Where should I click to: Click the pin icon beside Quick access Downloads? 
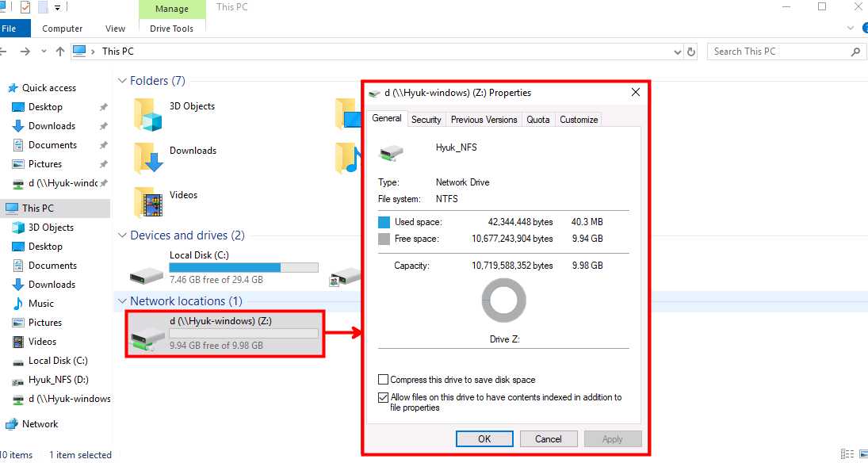pos(104,126)
